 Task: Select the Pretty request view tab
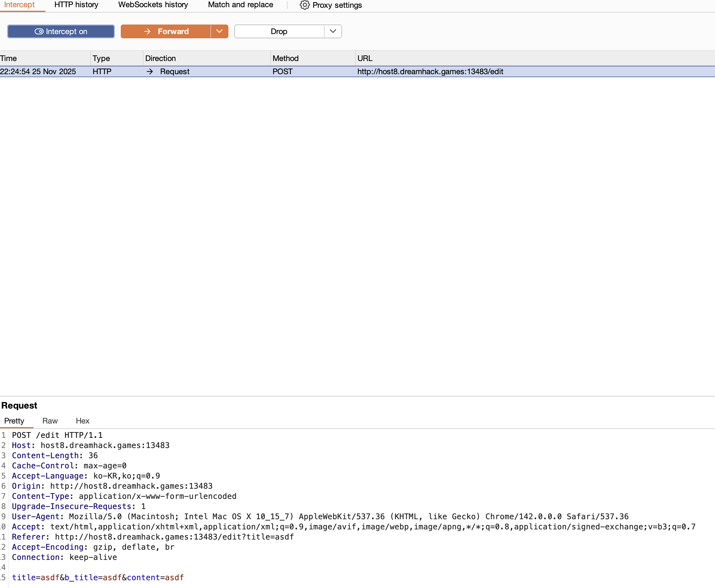coord(14,421)
